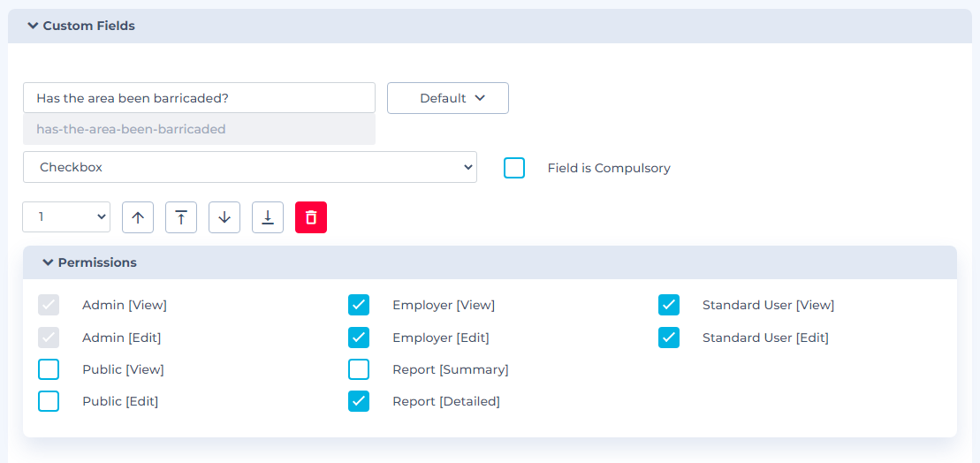Open the Checkbox field type dropdown
The image size is (980, 463).
point(249,167)
